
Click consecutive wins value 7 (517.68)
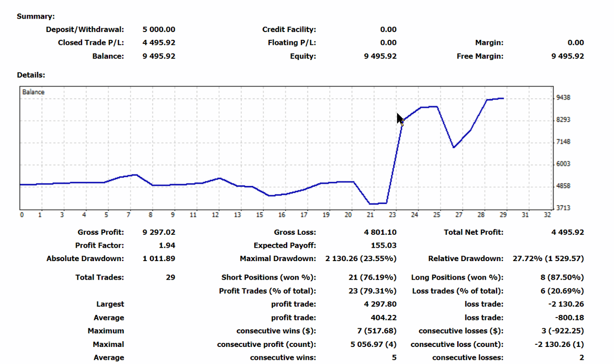point(377,331)
